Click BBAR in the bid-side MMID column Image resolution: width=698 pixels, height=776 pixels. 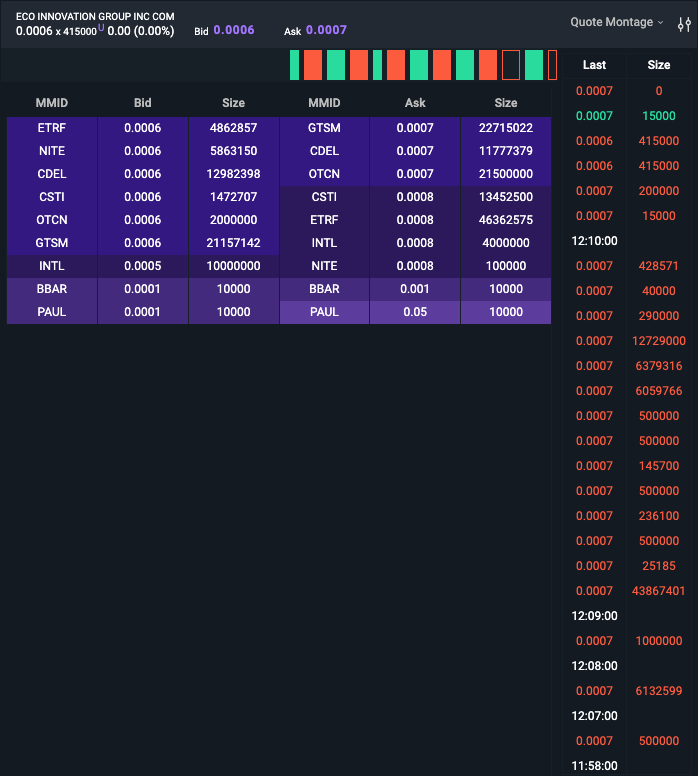click(52, 289)
